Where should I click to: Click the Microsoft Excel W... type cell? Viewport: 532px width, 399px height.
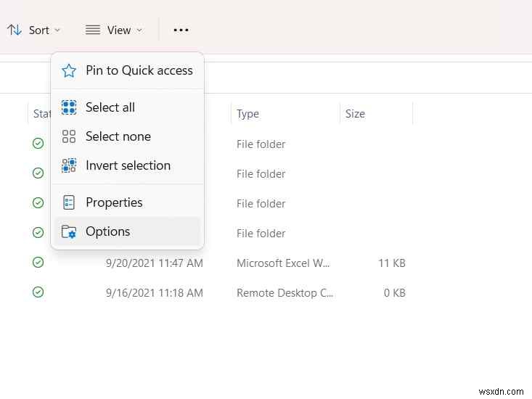[x=283, y=263]
